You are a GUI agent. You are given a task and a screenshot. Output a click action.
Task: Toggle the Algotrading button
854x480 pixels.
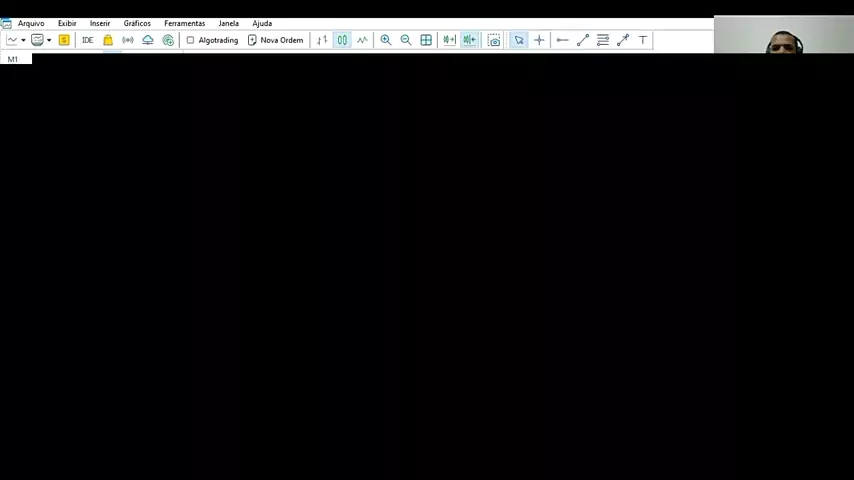click(212, 40)
